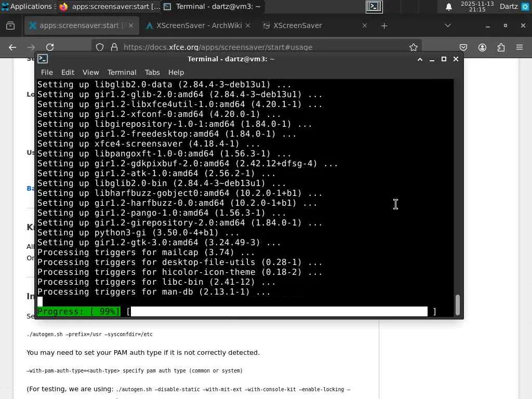Open the Firefox hamburger application menu
Viewport: 532px width, 399px height.
[x=520, y=47]
